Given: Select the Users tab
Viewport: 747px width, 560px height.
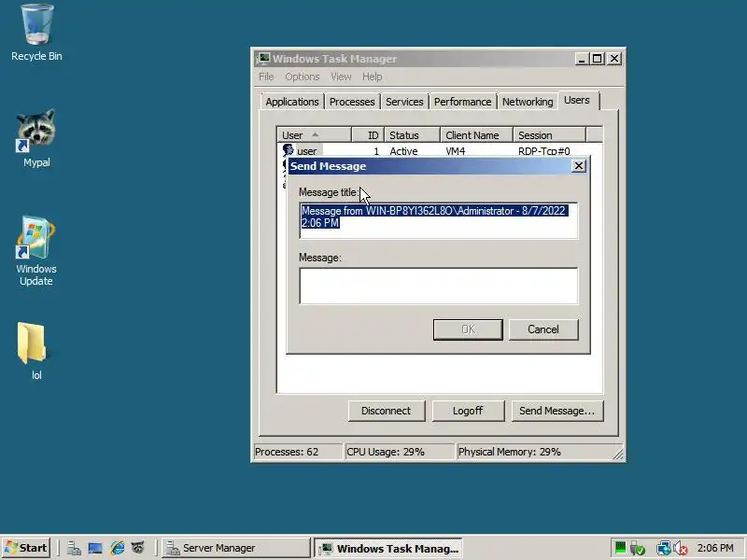Looking at the screenshot, I should pos(577,100).
